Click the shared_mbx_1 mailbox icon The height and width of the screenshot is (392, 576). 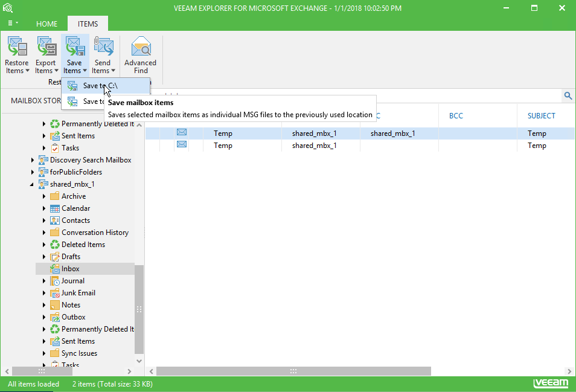(43, 184)
